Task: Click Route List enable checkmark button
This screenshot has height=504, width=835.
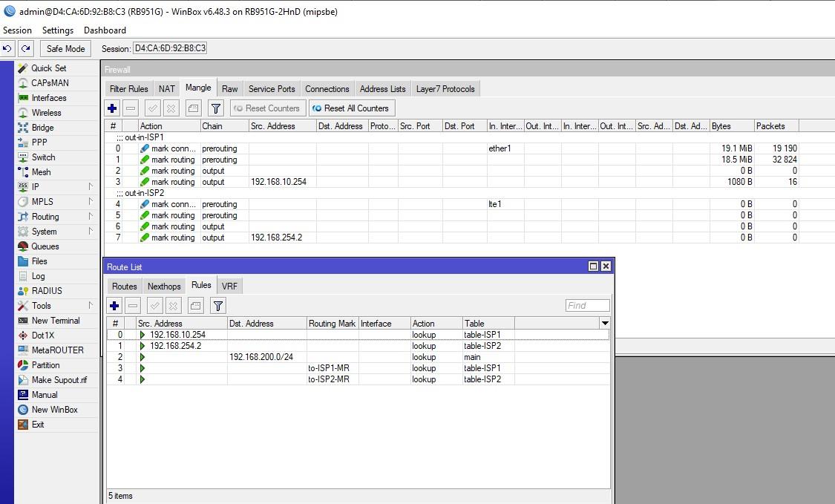Action: (155, 305)
